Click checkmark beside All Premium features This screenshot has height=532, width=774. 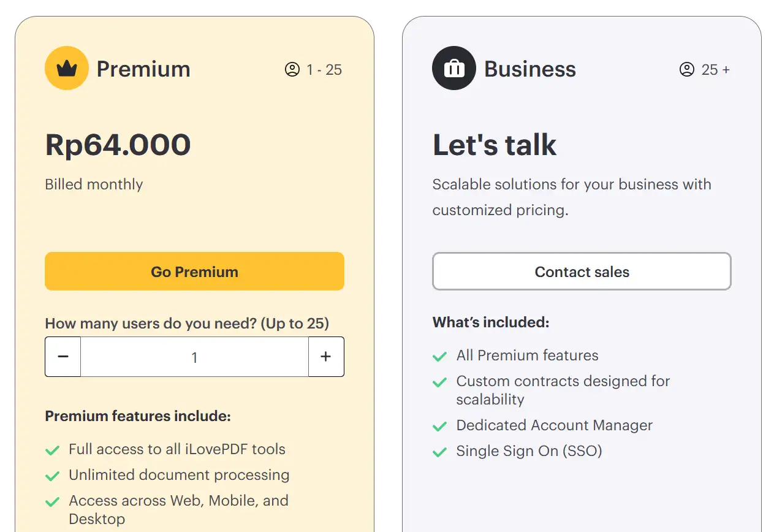pyautogui.click(x=440, y=357)
